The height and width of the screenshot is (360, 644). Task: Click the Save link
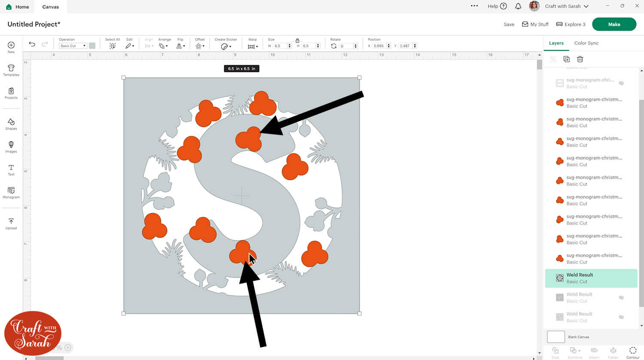[x=509, y=24]
